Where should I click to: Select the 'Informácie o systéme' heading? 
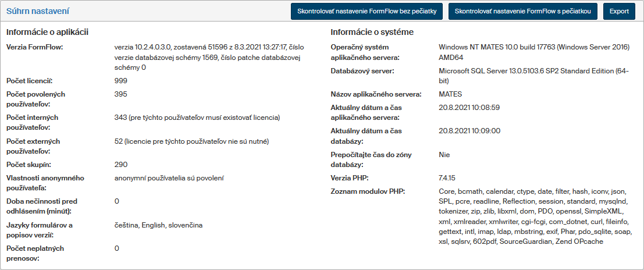[372, 32]
